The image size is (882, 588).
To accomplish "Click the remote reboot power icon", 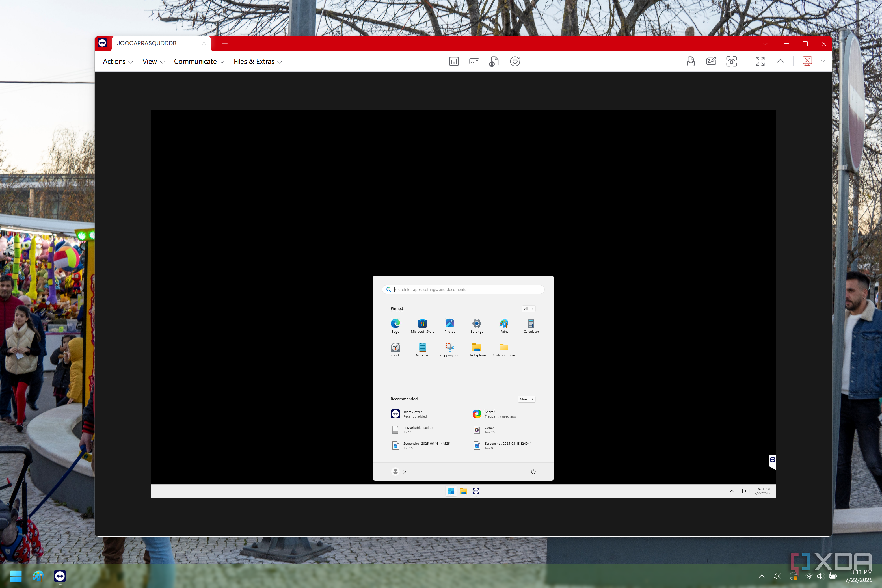I will coord(515,62).
